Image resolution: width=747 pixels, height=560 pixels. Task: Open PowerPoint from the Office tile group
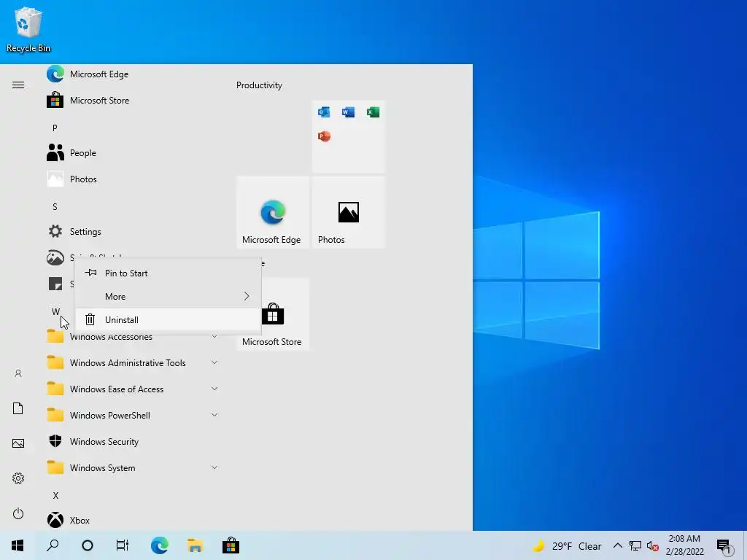pos(324,136)
